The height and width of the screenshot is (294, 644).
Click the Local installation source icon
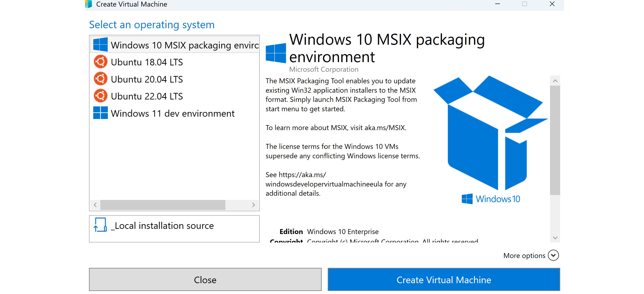pos(100,225)
